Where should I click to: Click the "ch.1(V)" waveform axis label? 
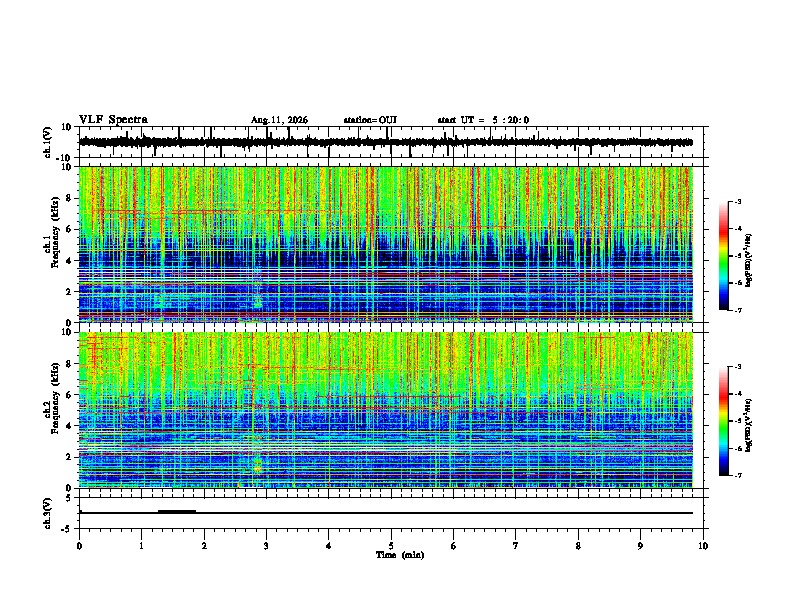coord(48,142)
